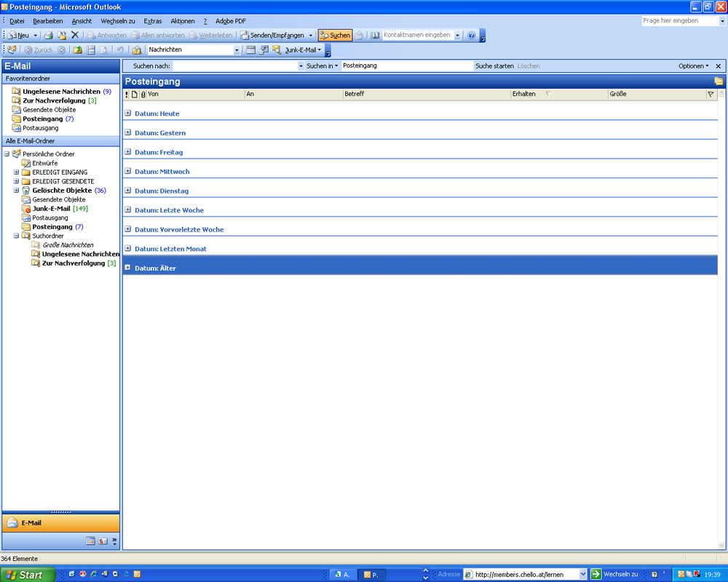Click the print icon in the toolbar

pyautogui.click(x=49, y=35)
